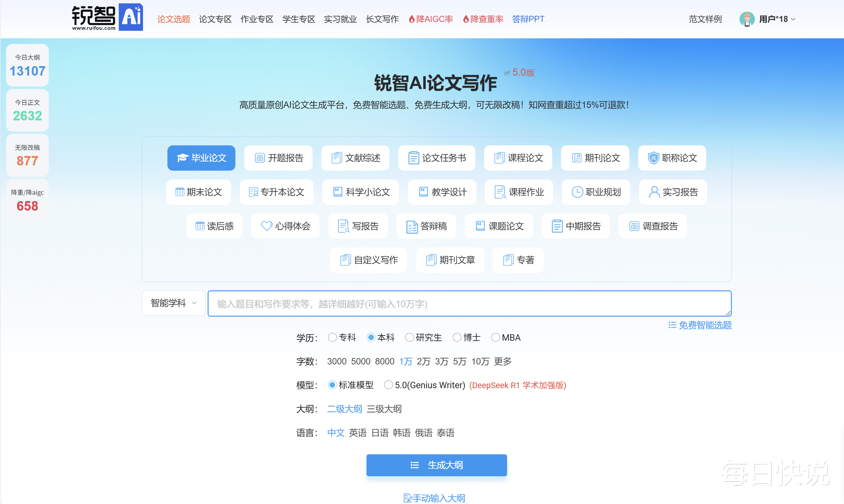Select the 研究生 education radio button
844x504 pixels.
409,337
